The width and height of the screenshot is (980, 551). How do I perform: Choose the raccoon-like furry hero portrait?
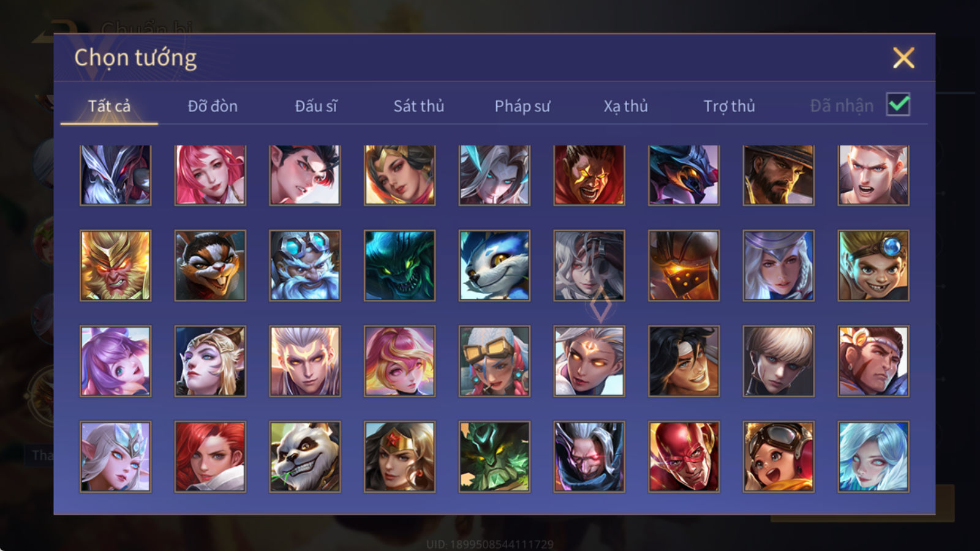click(210, 266)
